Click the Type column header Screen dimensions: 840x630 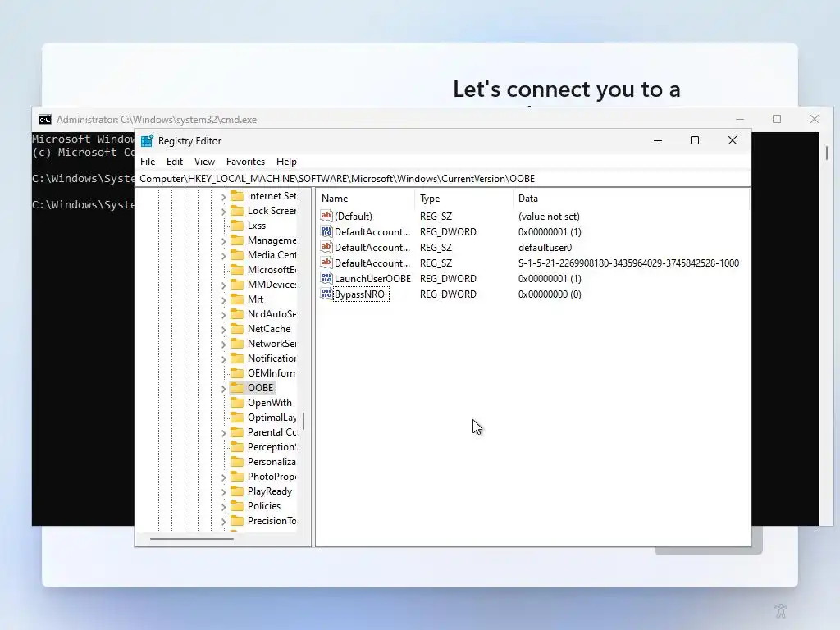463,199
